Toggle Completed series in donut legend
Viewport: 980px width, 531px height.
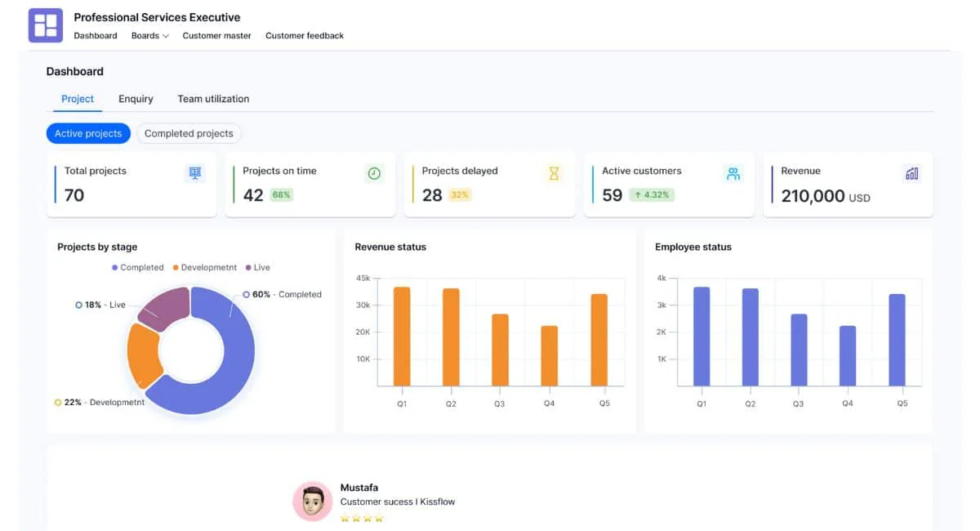point(138,267)
